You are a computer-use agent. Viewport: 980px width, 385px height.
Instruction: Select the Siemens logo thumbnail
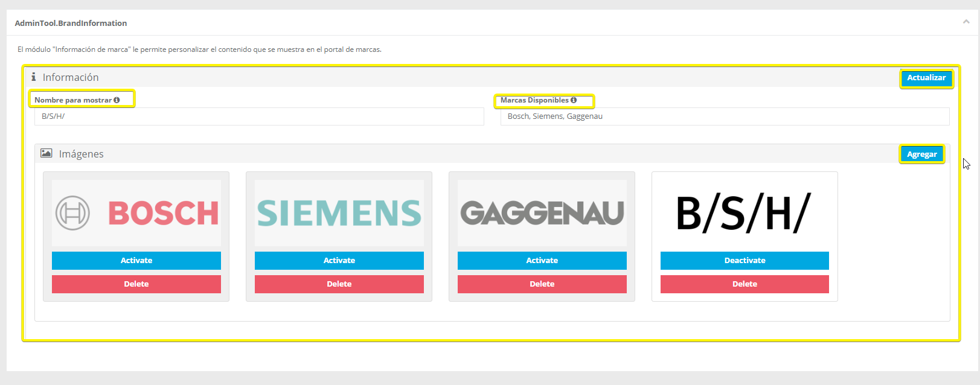coord(339,213)
